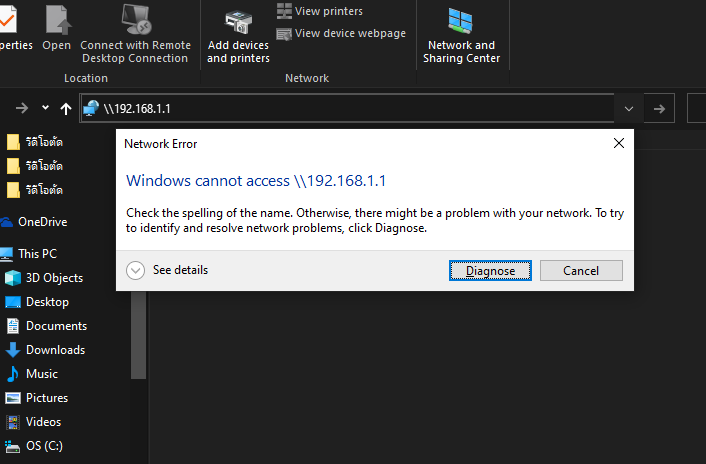
Task: Click the go-to arrow beside the address bar
Action: [x=658, y=108]
